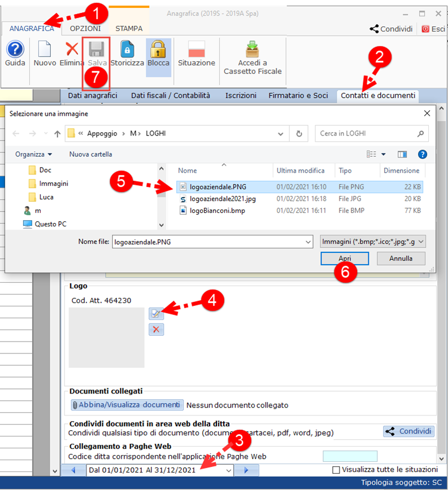The width and height of the screenshot is (448, 490).
Task: Click the Condividi button in area web section
Action: (x=408, y=431)
